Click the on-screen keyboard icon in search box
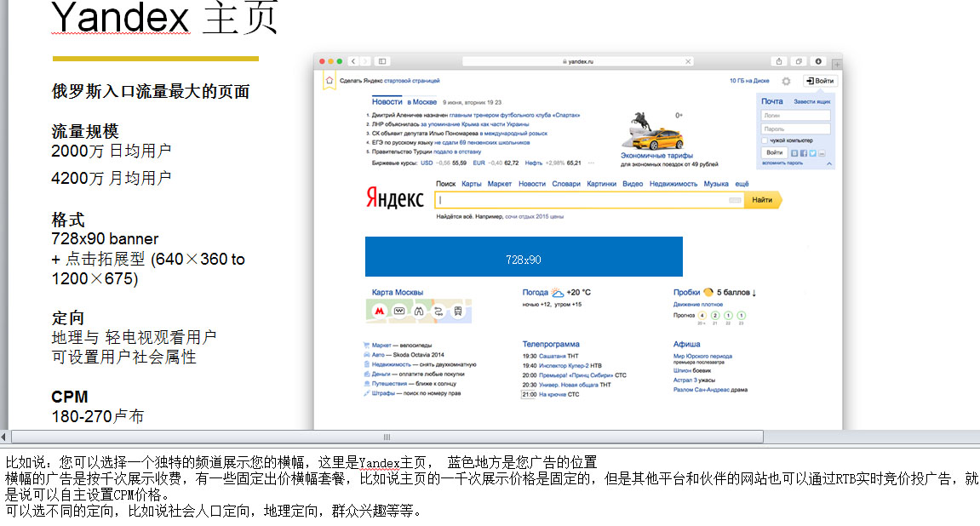This screenshot has width=980, height=526. tap(735, 200)
